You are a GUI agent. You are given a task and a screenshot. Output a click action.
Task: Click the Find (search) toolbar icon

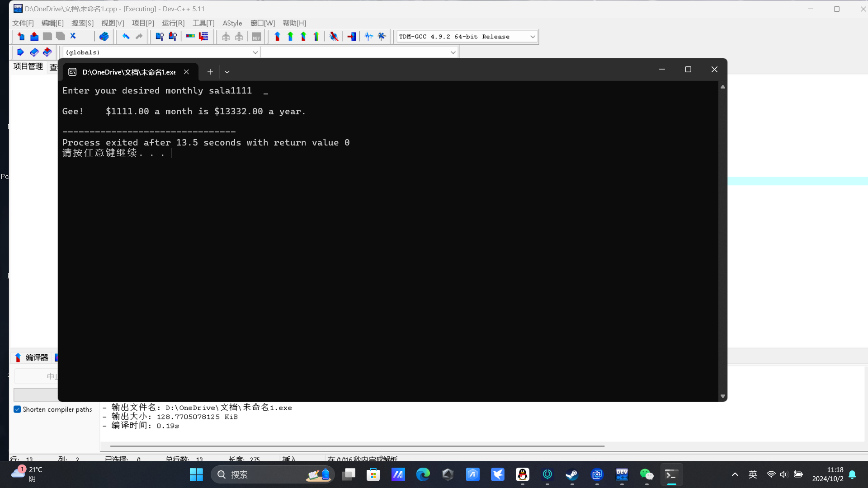pos(159,37)
